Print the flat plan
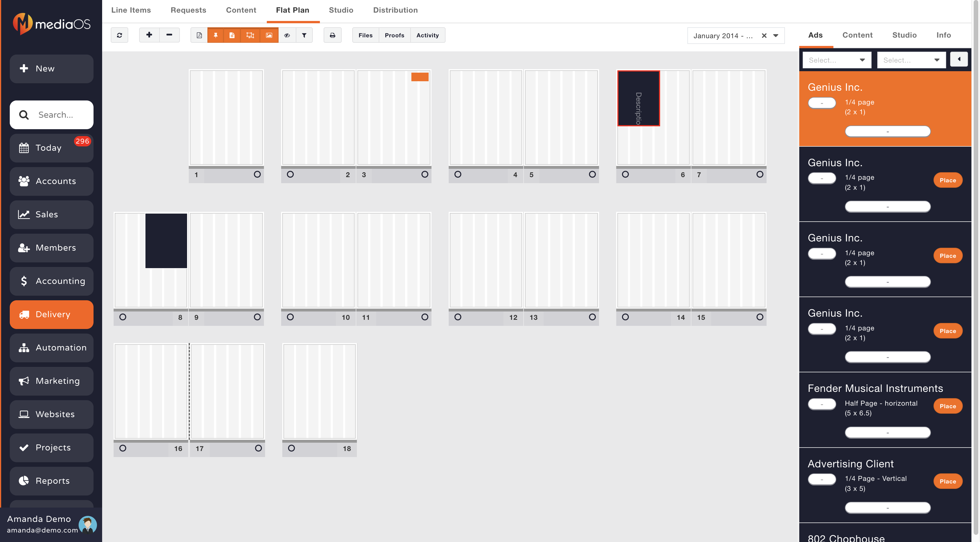The image size is (980, 542). click(x=332, y=35)
